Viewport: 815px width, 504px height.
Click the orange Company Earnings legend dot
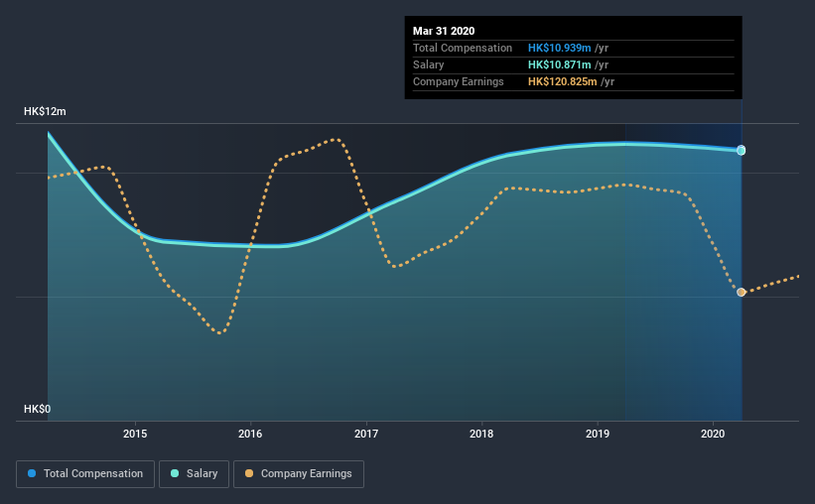[249, 473]
